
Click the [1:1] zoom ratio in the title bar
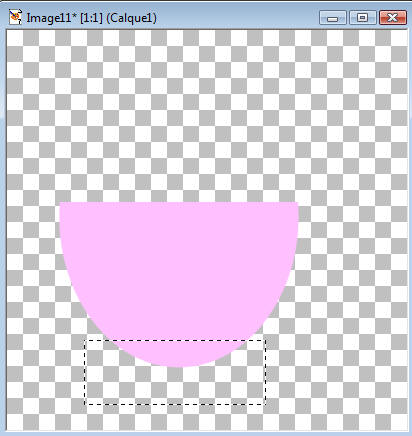pyautogui.click(x=91, y=18)
